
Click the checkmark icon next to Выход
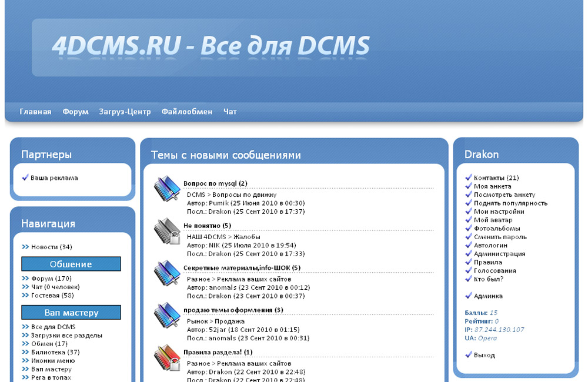[469, 354]
